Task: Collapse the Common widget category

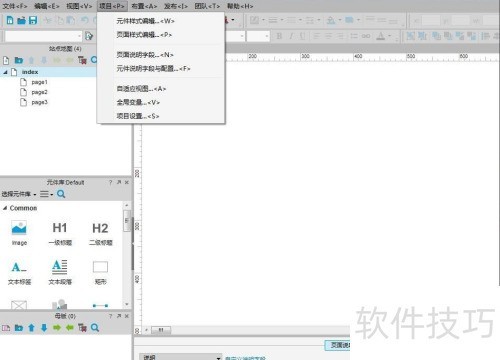Action: [5, 208]
